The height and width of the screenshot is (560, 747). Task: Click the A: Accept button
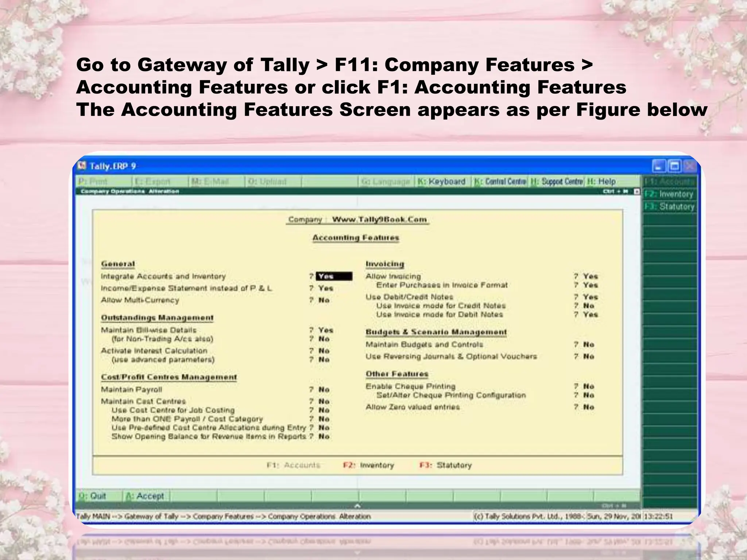point(146,496)
